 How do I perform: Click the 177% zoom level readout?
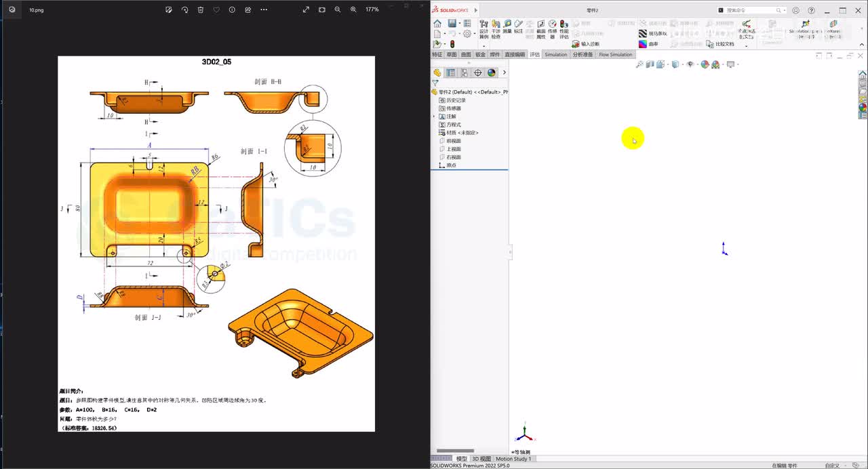point(372,9)
